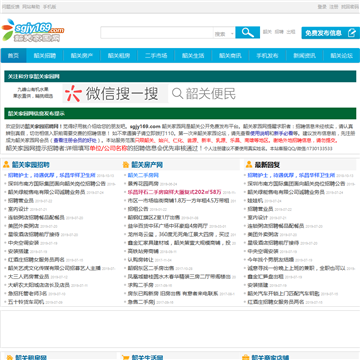The height and width of the screenshot is (360, 360).
Task: Open the 韶关招聘 navigation tab
Action: [x=45, y=56]
